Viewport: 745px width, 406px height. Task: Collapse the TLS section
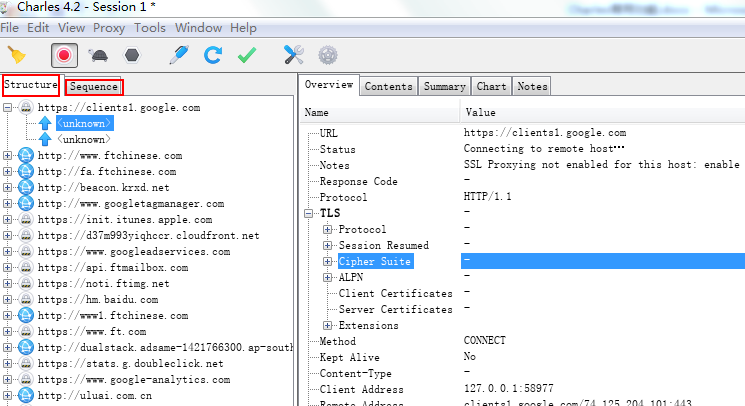click(x=308, y=213)
